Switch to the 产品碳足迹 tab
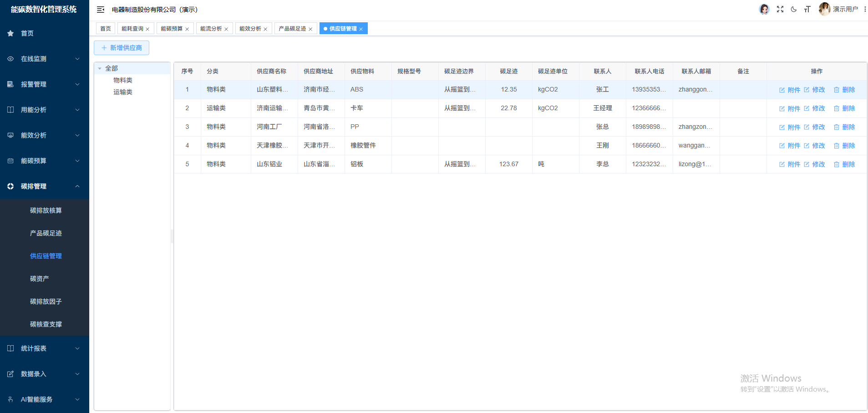Viewport: 868px width, 413px height. point(292,28)
